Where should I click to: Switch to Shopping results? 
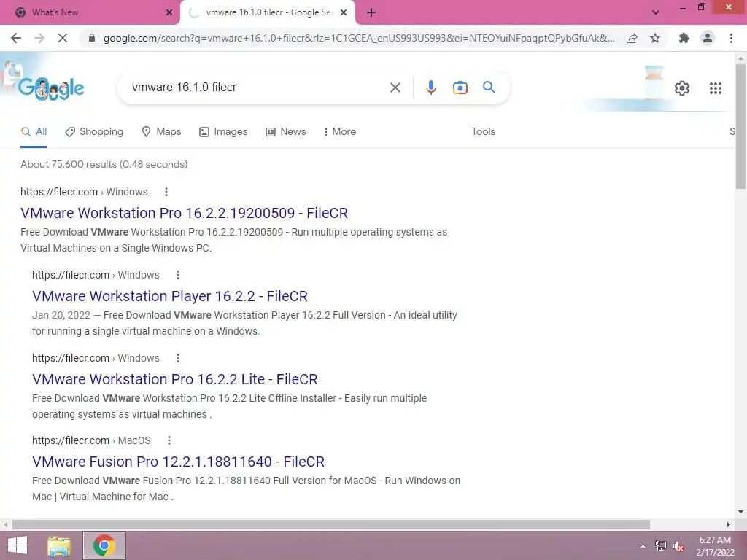click(x=94, y=132)
